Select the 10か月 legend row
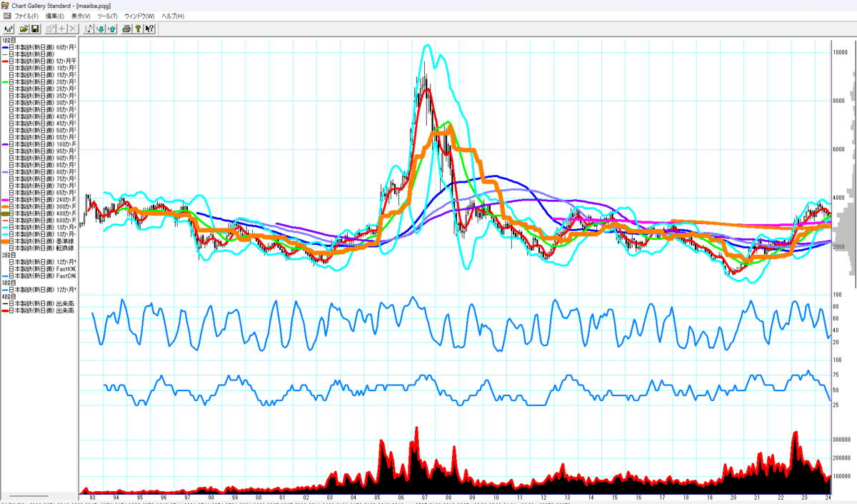The image size is (857, 504). click(42, 68)
